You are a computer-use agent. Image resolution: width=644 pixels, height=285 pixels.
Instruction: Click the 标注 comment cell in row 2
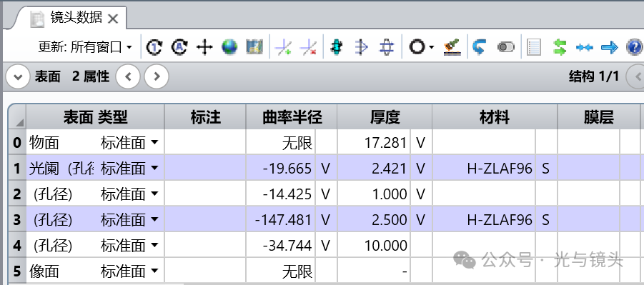pos(205,194)
